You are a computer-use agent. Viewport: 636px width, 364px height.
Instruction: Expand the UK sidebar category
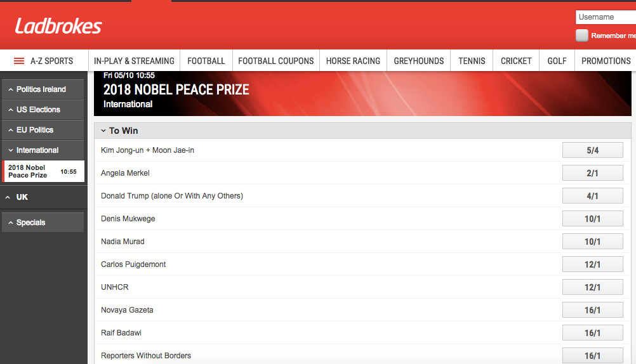coord(43,197)
